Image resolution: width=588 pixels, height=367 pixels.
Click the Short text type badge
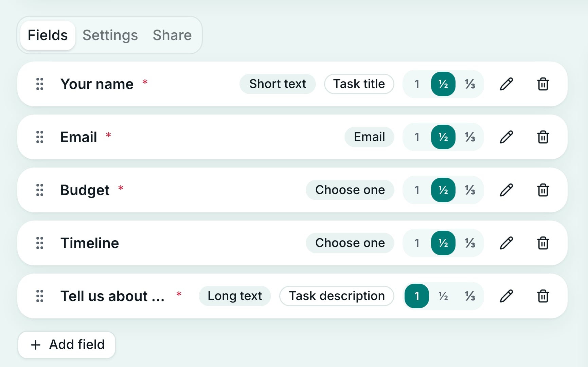[x=278, y=84]
